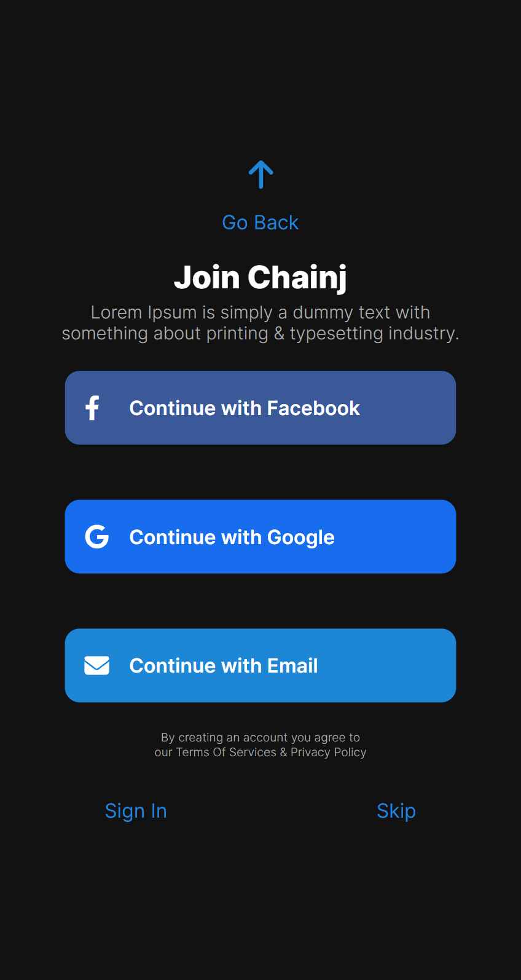This screenshot has height=980, width=521.
Task: Click the word "Google" in the middle button
Action: [300, 537]
